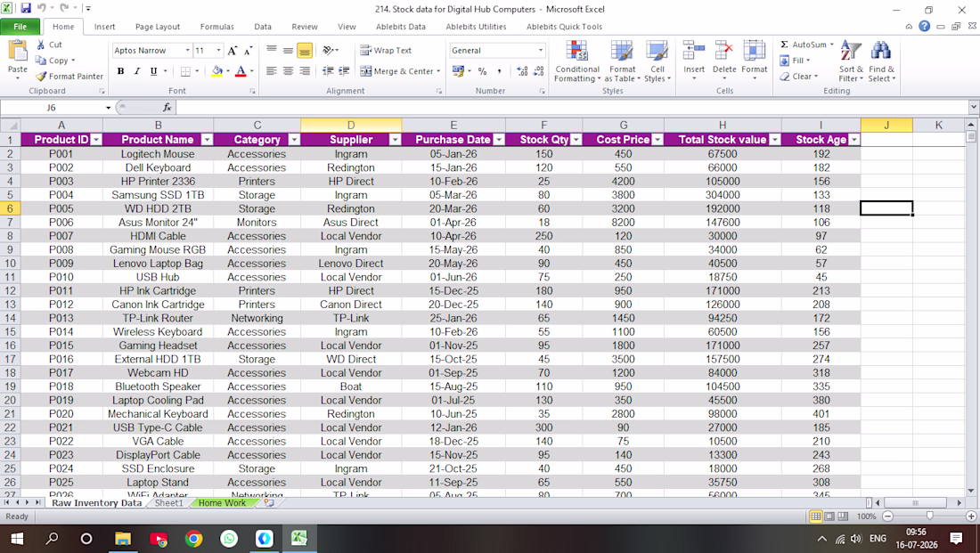This screenshot has width=980, height=553.
Task: Click Merge & Center button
Action: pyautogui.click(x=399, y=71)
